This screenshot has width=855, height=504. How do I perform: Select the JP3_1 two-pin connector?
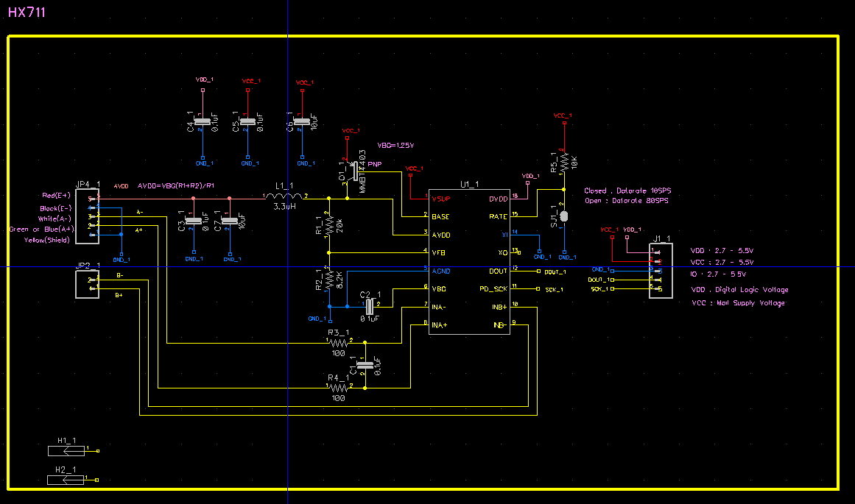[87, 284]
